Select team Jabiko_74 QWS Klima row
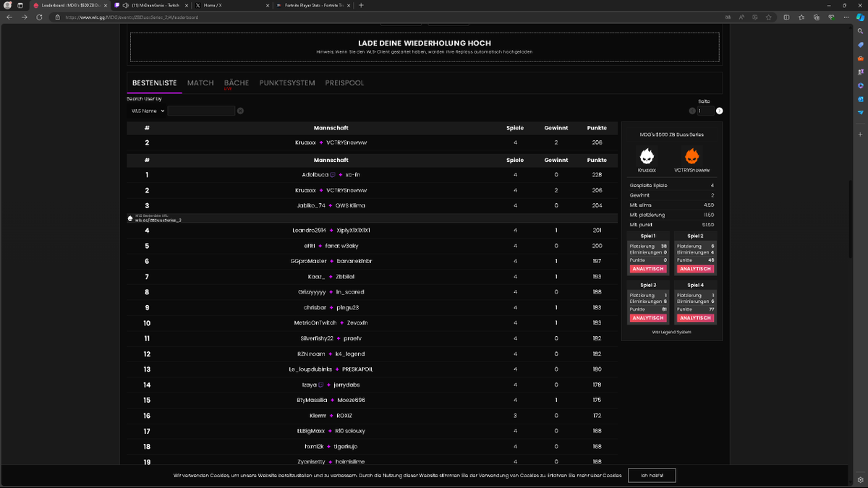Image resolution: width=868 pixels, height=488 pixels. tap(373, 205)
